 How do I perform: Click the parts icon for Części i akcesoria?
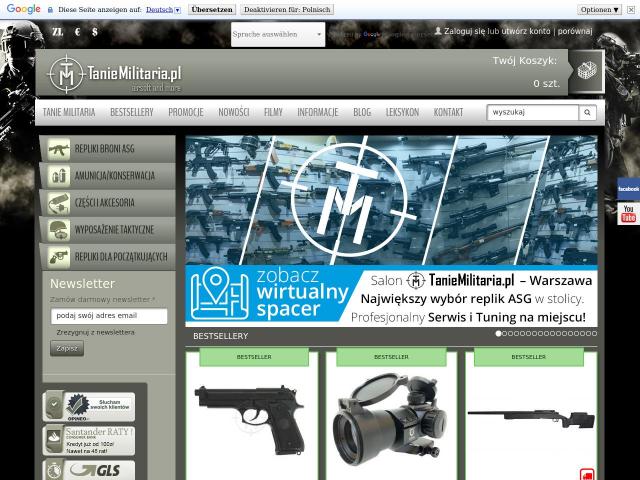click(58, 203)
